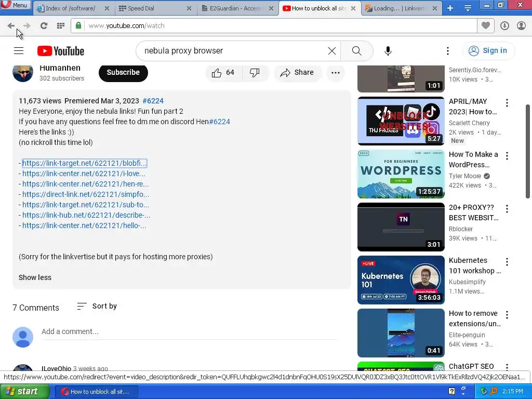Open the Scarlett Cherry channel name
Screen dimensions: 532x399
pos(469,123)
